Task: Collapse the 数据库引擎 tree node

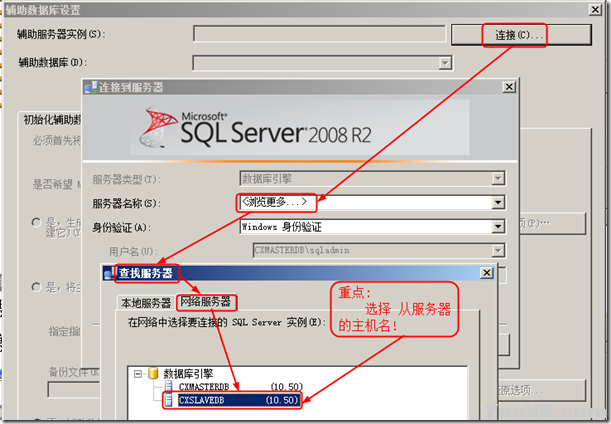Action: point(138,374)
